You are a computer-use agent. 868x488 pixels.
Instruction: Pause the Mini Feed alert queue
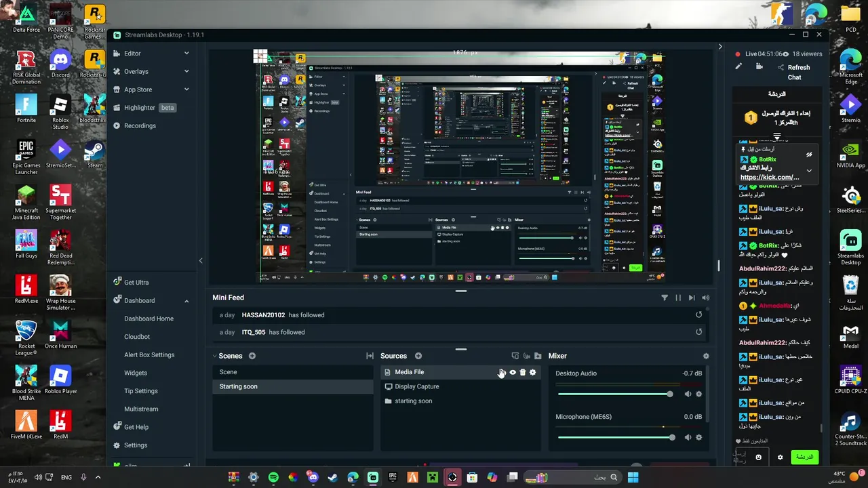point(678,298)
